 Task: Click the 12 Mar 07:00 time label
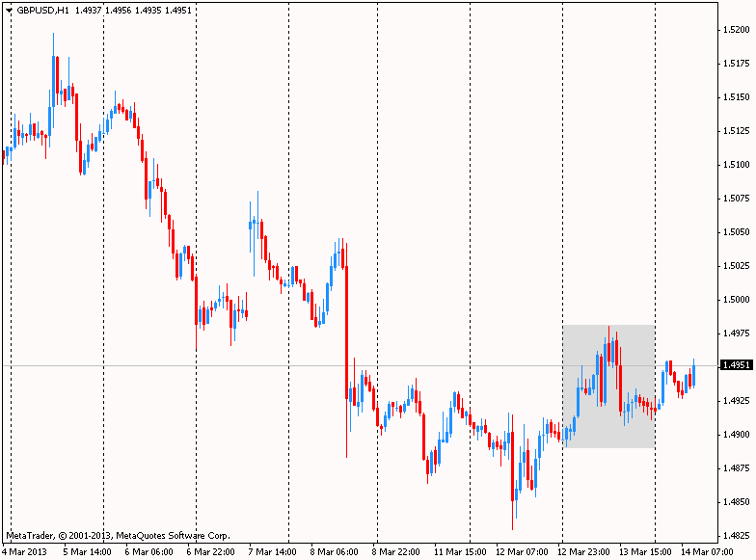pyautogui.click(x=522, y=551)
